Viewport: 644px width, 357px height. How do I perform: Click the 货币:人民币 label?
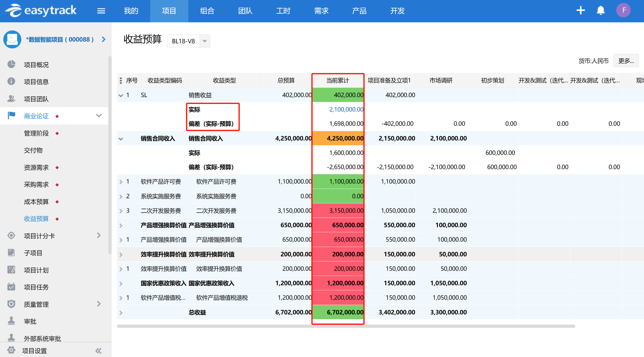[x=594, y=61]
